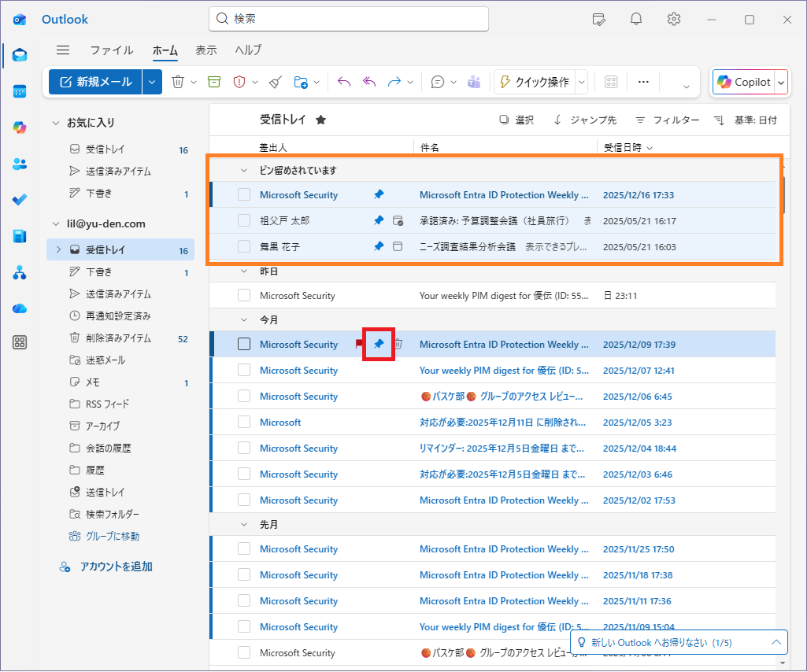
Task: Open the People app in the sidebar
Action: tap(20, 164)
